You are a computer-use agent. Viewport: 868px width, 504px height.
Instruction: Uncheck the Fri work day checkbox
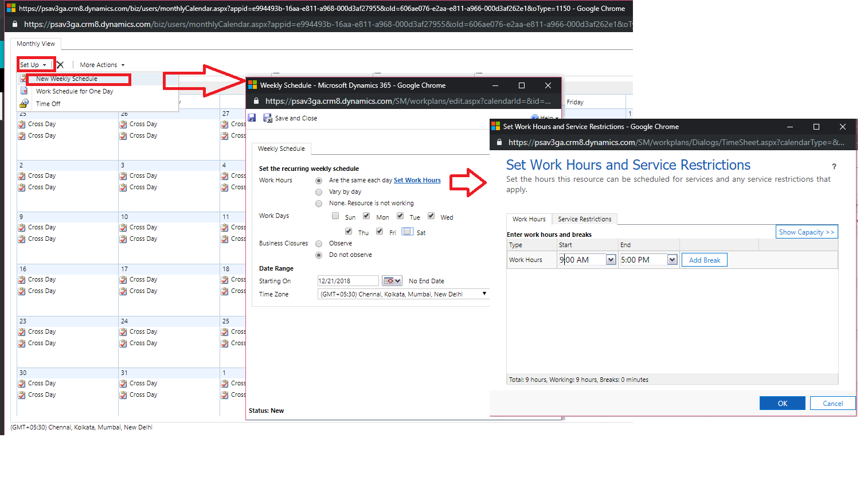pos(380,231)
